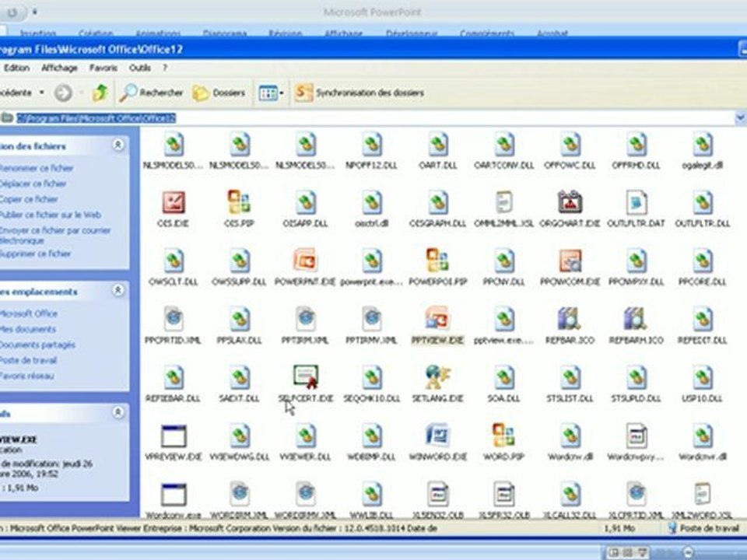
Task: Select the OIS.PIP file icon
Action: click(239, 202)
